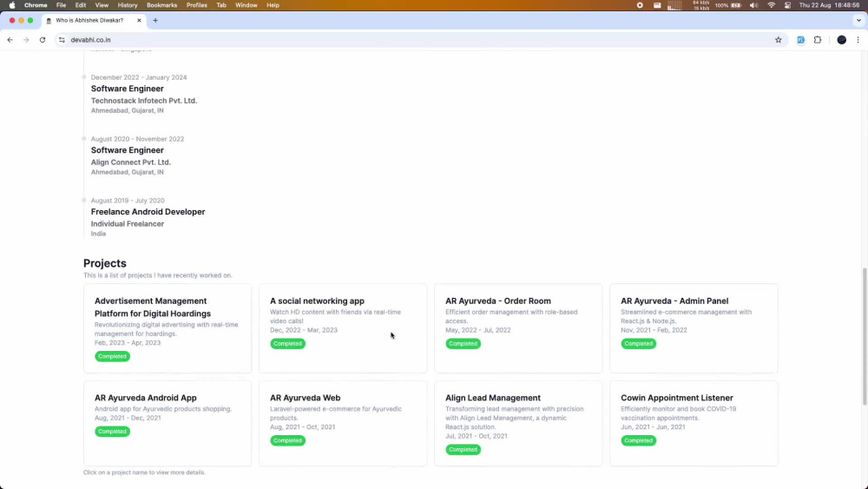
Task: Click the screen recording indicator icon
Action: 640,5
